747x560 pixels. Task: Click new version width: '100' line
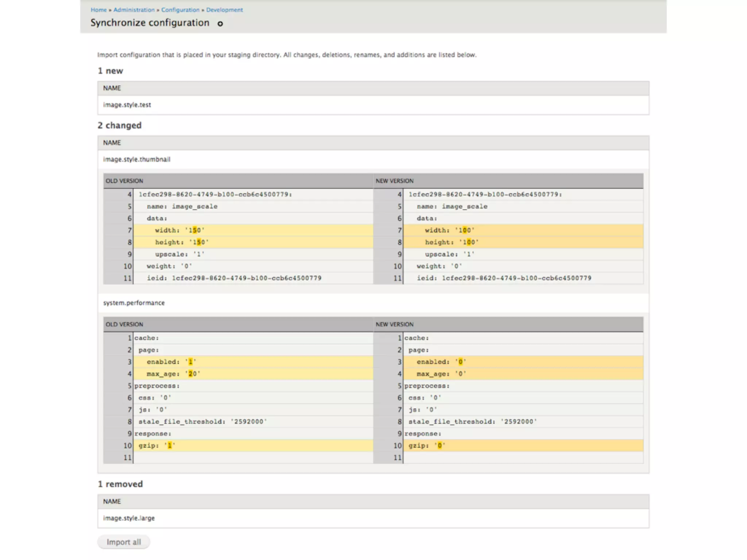pyautogui.click(x=523, y=230)
